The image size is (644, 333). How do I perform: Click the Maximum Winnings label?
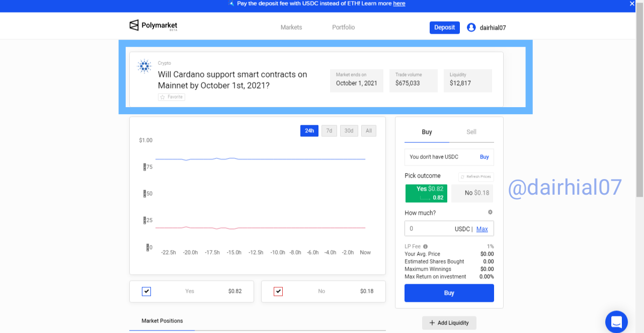pyautogui.click(x=428, y=269)
